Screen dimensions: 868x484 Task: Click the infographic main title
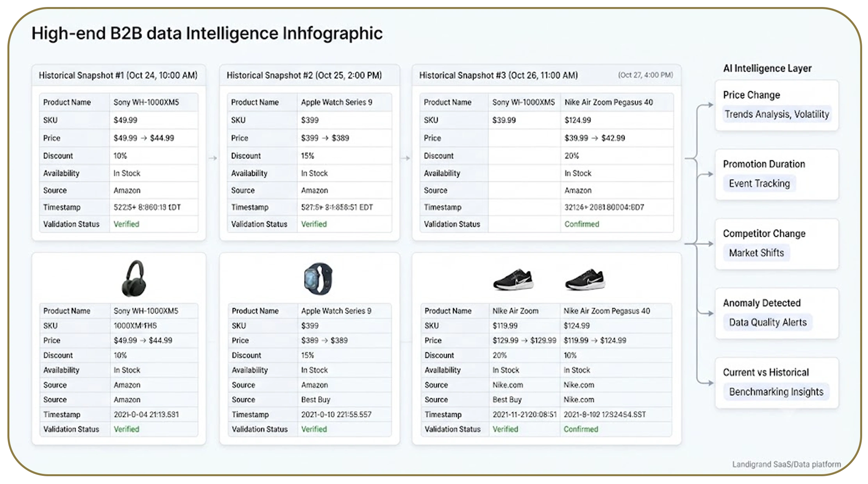pos(207,34)
